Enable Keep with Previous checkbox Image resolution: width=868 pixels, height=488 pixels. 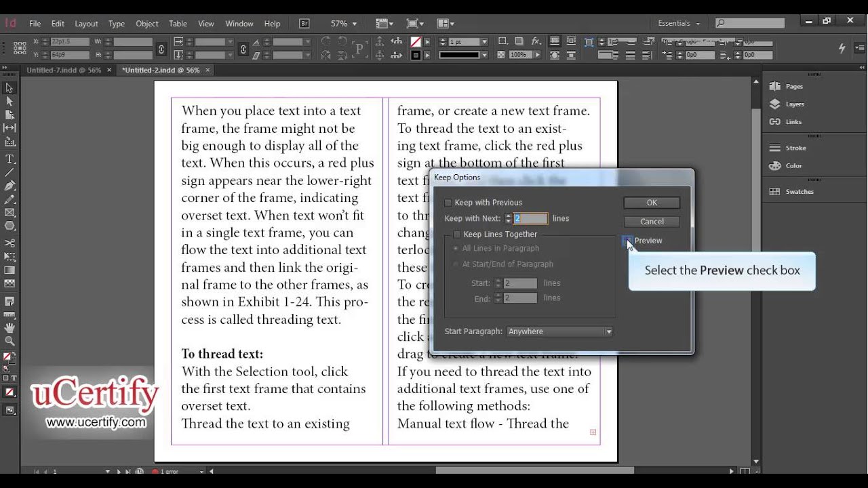448,203
